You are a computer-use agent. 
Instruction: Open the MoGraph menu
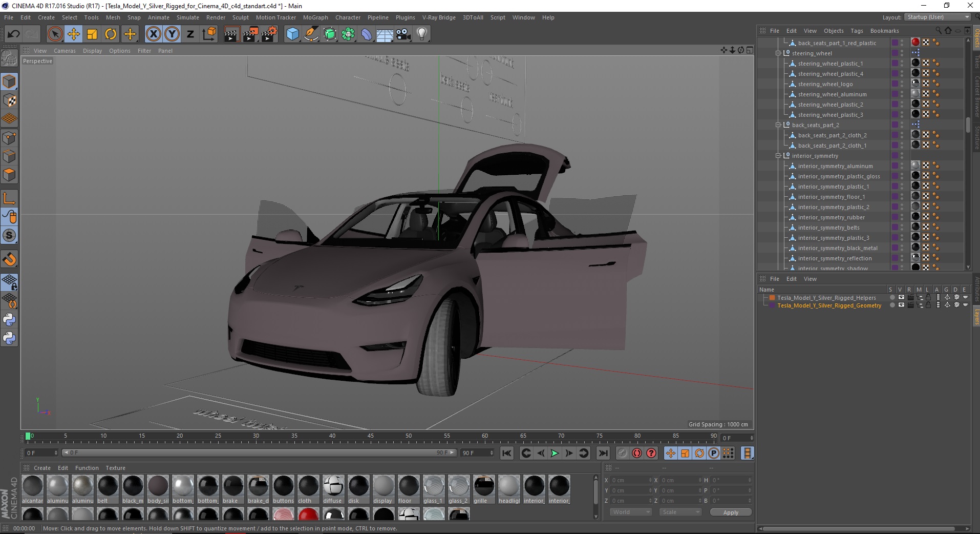tap(315, 17)
